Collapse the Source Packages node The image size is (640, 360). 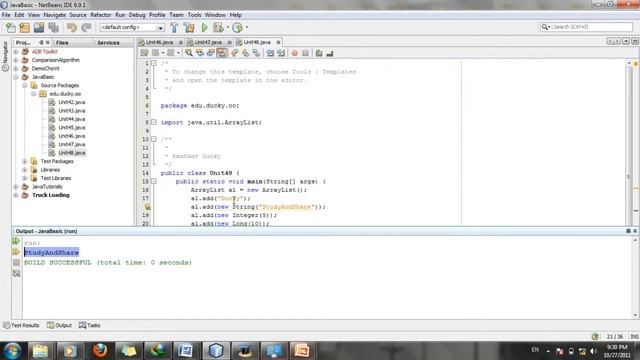[x=24, y=85]
